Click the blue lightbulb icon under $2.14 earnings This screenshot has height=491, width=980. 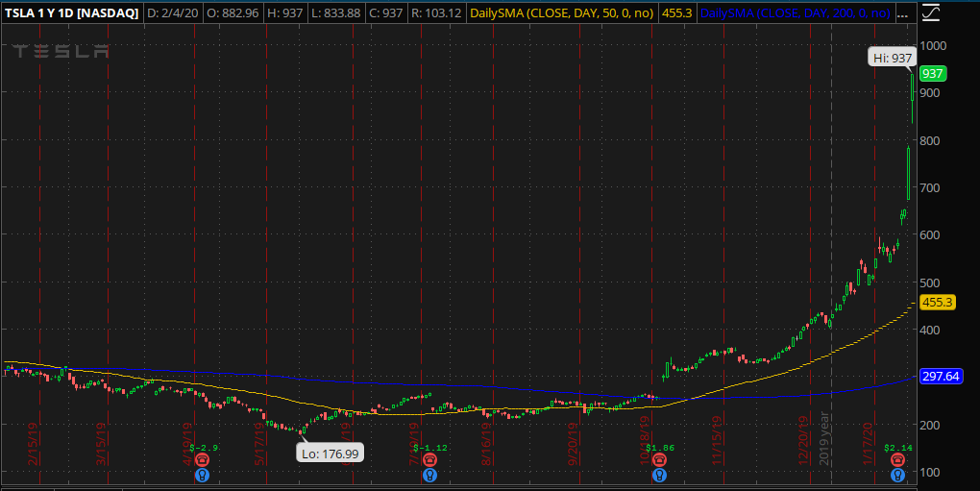click(898, 476)
